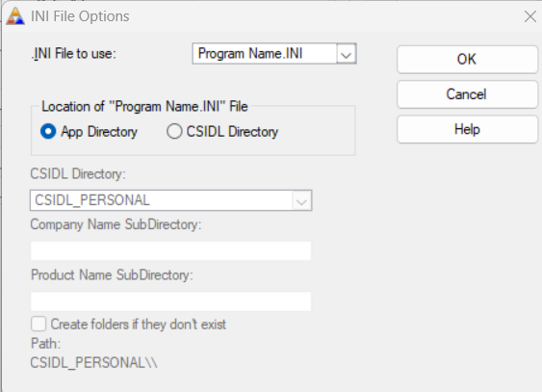Open Help for INI options
The image size is (542, 392).
[467, 130]
